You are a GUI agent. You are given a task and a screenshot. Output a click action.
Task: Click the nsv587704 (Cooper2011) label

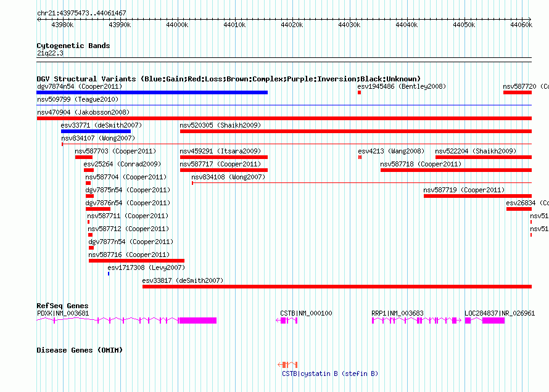126,177
